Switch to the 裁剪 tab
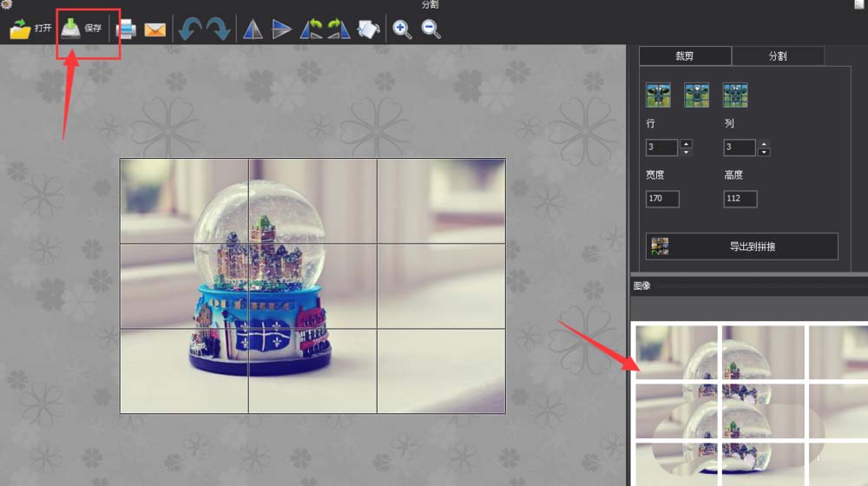This screenshot has width=868, height=486. (x=685, y=56)
